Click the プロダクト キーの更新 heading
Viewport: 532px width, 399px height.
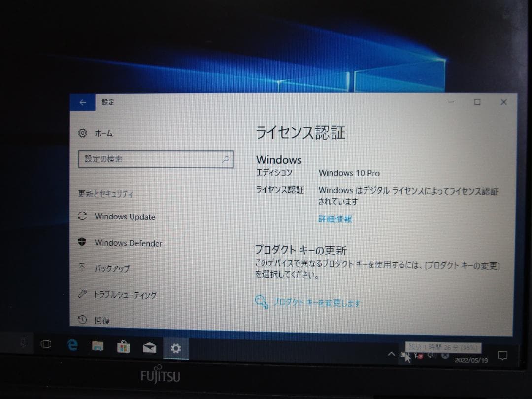(x=300, y=250)
